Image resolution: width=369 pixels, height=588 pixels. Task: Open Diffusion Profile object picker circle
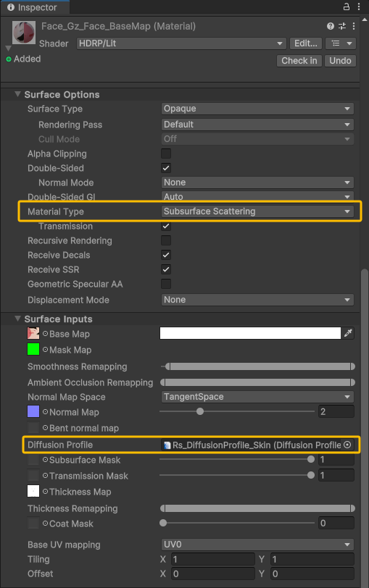347,445
